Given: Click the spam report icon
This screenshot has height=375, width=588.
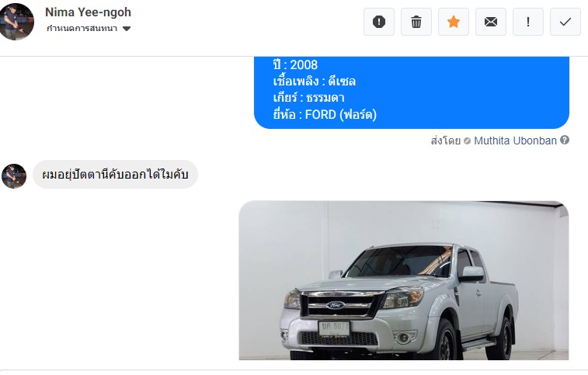Looking at the screenshot, I should point(379,22).
